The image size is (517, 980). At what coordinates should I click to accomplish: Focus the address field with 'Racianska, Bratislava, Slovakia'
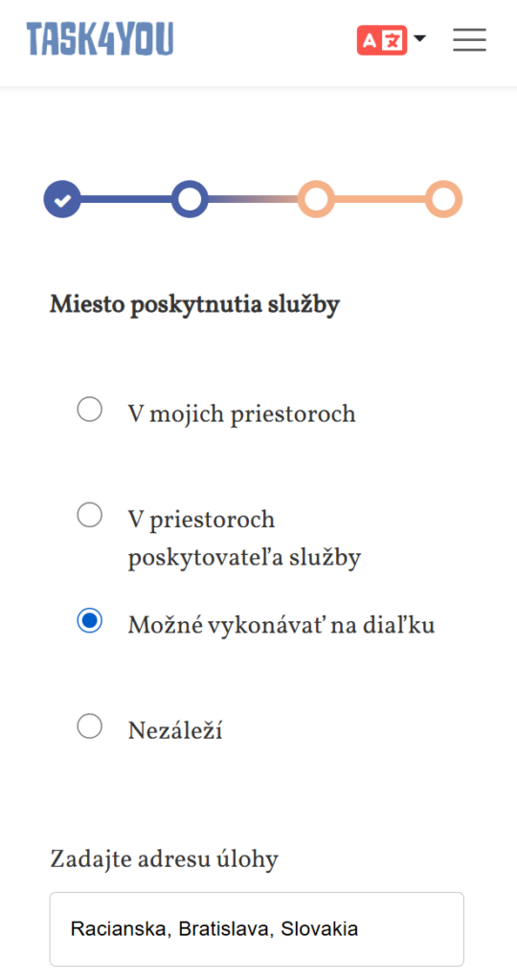point(257,928)
